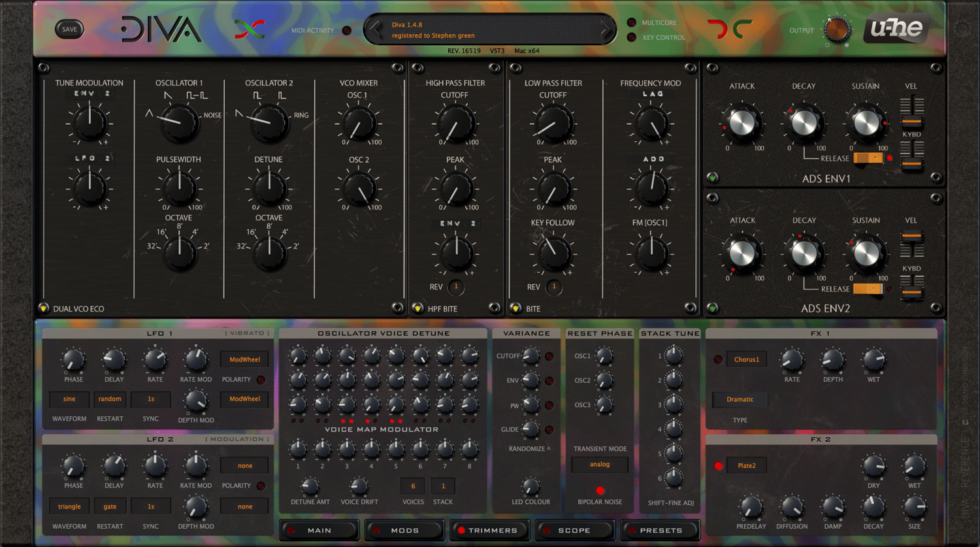
Task: Toggle the Multicore switch
Action: (x=631, y=23)
